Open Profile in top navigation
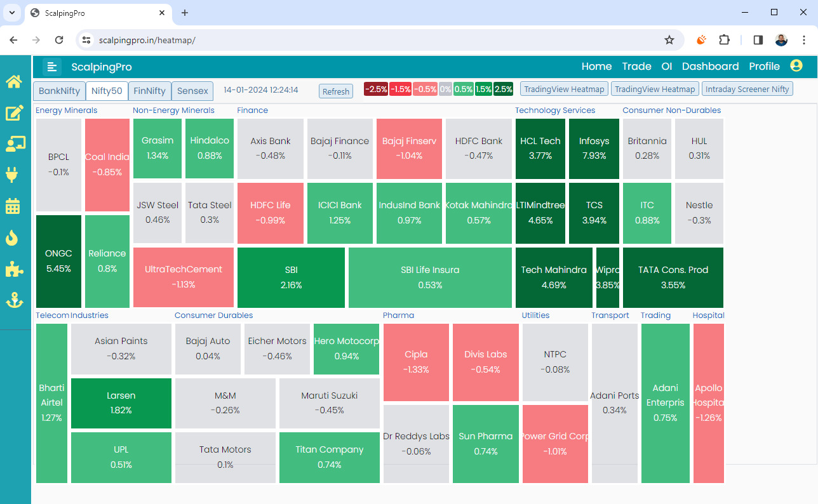Screen dimensions: 818x504 click(764, 66)
